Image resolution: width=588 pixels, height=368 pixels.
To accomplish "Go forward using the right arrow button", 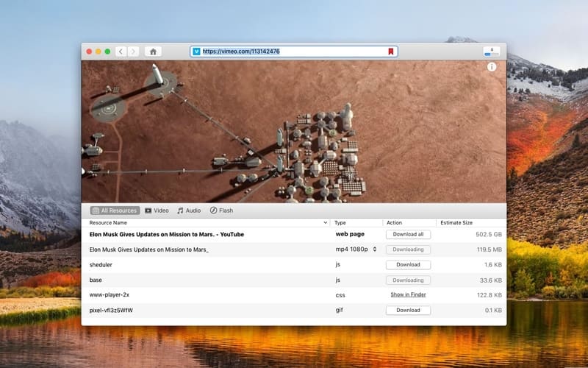I will pyautogui.click(x=133, y=52).
